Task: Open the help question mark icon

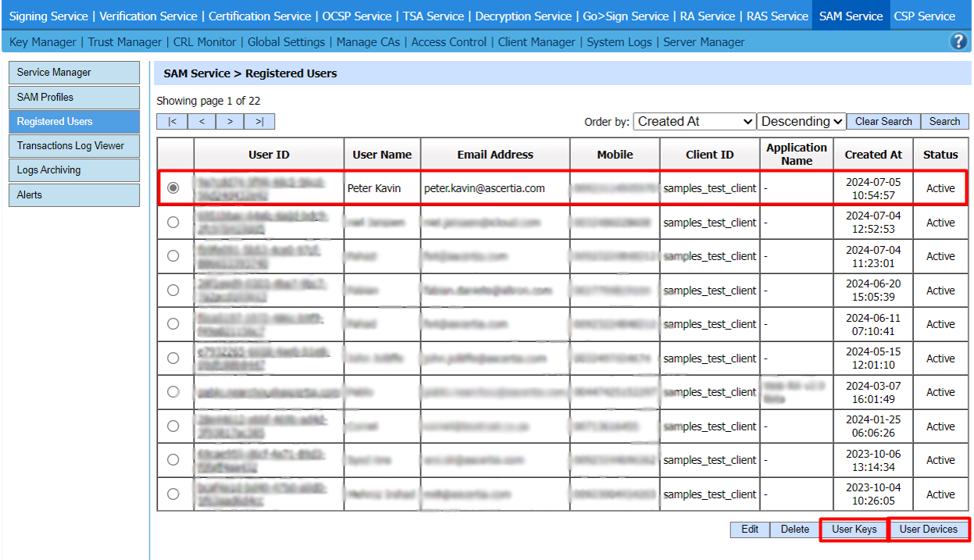Action: 958,42
